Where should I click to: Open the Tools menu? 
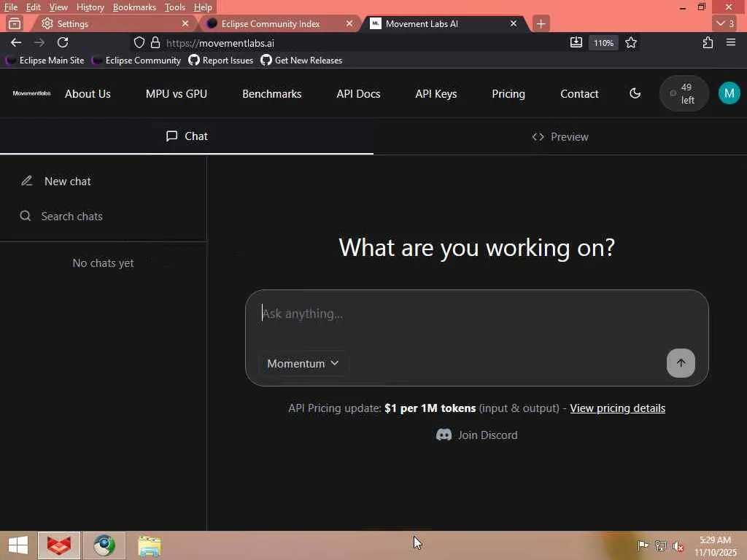pos(175,7)
